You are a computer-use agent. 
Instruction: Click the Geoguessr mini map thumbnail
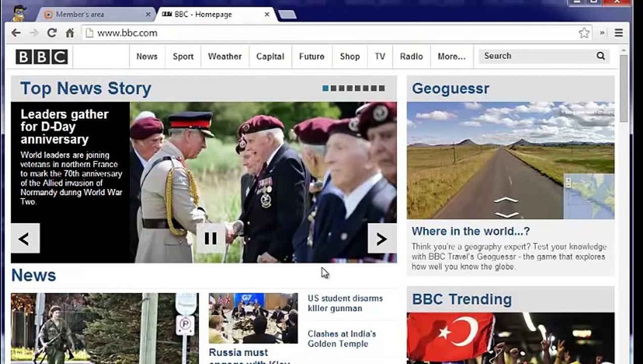[x=589, y=196]
